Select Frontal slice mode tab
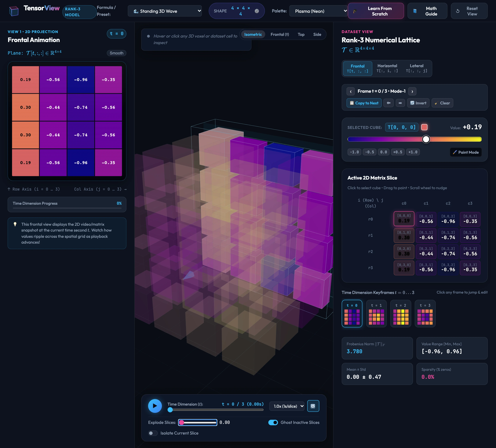The height and width of the screenshot is (448, 496). click(x=358, y=68)
